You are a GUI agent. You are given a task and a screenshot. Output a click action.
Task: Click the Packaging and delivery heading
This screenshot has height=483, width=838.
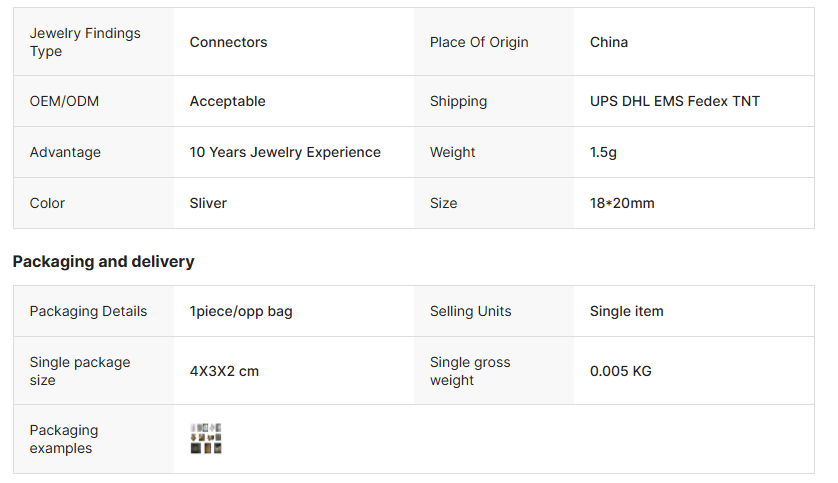coord(103,262)
